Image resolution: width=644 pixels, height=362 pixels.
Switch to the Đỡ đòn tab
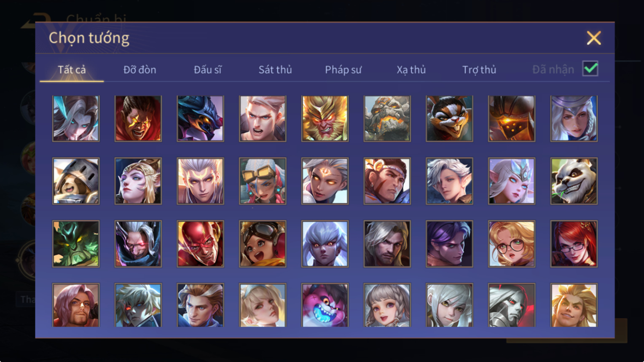click(x=140, y=70)
